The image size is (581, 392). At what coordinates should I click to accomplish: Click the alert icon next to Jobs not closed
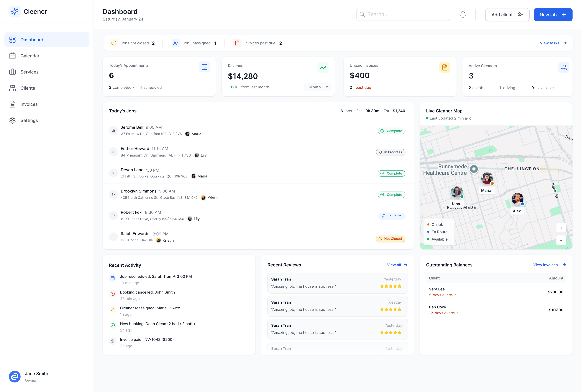coord(114,43)
